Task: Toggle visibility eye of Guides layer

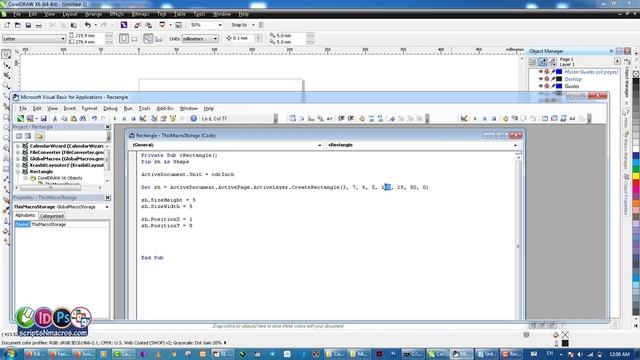Action: point(540,86)
